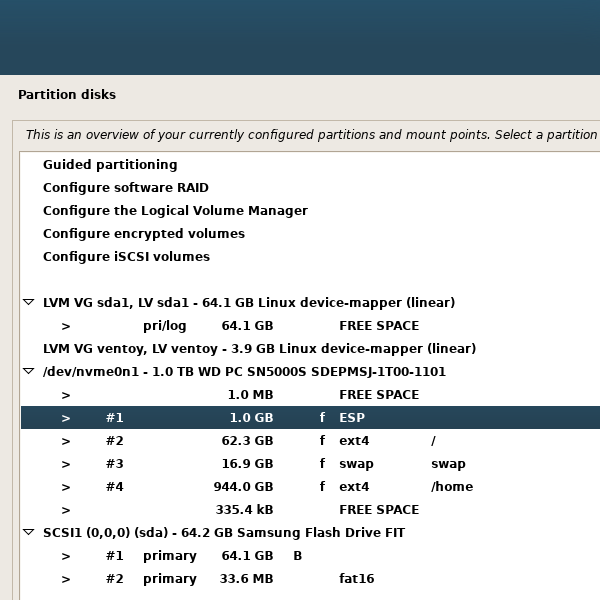Click the arrow marker beside fat16 partition
This screenshot has height=600, width=600.
click(x=66, y=579)
